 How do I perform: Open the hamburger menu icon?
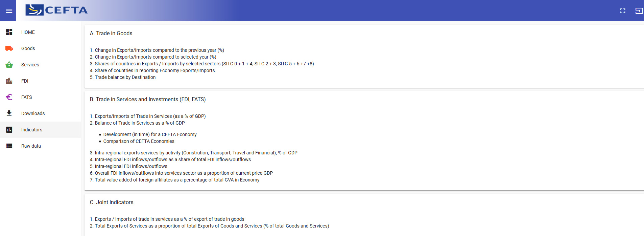tap(9, 11)
